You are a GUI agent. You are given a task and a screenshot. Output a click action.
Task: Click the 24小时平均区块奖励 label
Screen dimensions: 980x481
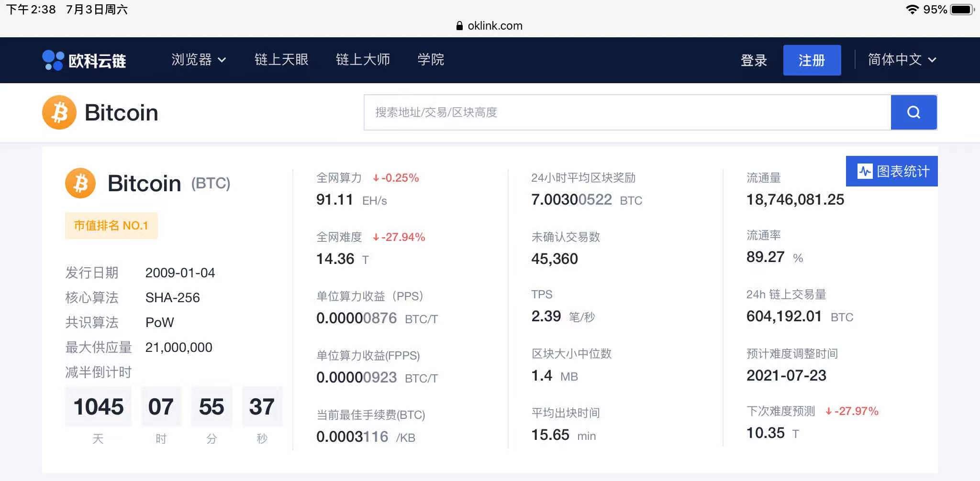[x=583, y=178]
